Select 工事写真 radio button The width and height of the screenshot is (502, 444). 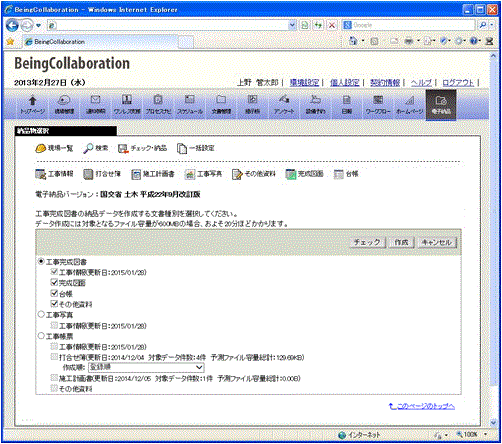(41, 314)
